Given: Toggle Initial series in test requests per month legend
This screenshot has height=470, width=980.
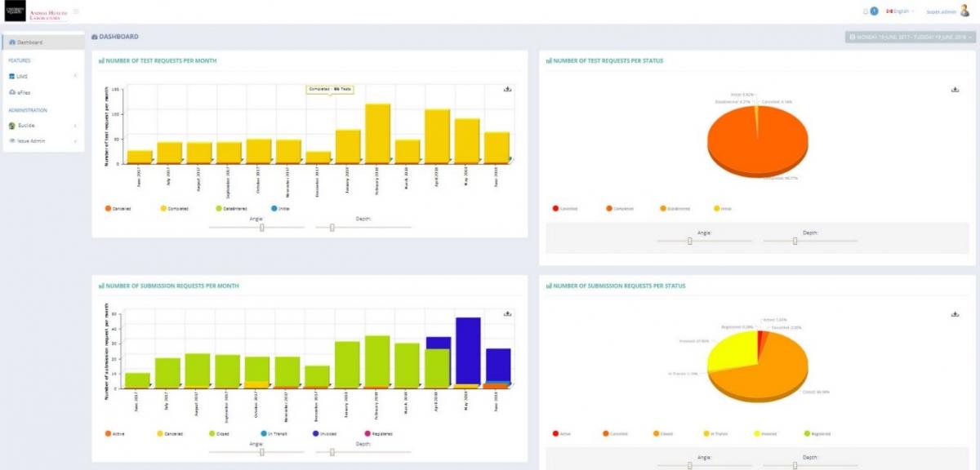Looking at the screenshot, I should pos(280,209).
